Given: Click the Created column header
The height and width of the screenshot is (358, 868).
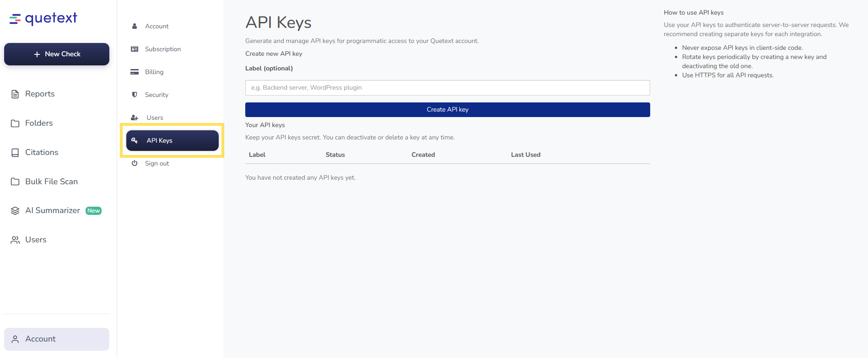Looking at the screenshot, I should pos(423,155).
